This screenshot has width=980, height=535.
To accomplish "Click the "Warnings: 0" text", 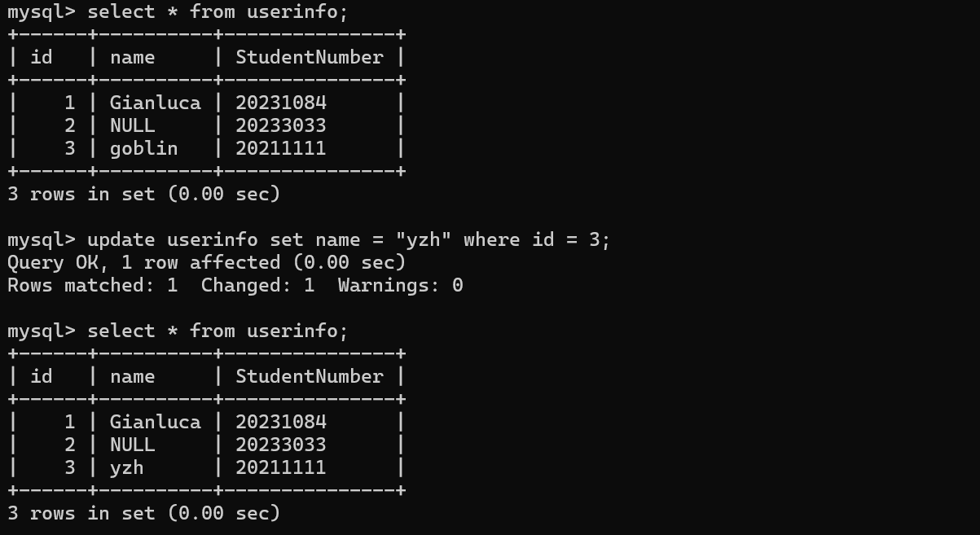I will coord(400,285).
